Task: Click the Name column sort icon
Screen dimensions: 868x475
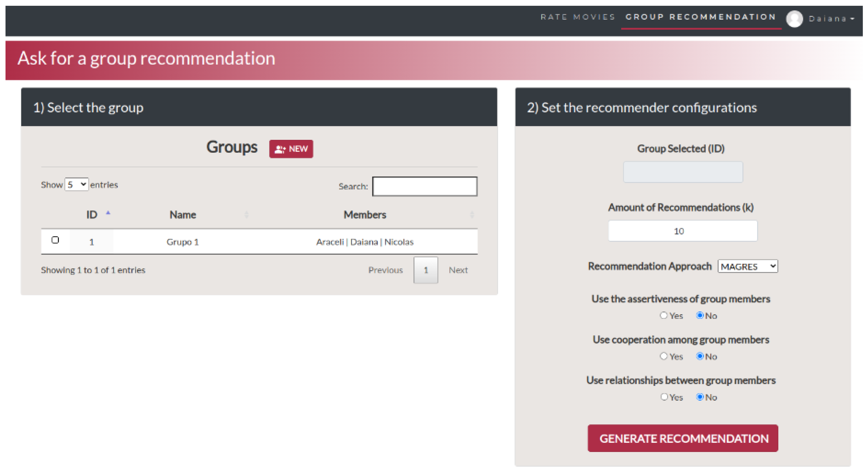Action: pos(246,215)
